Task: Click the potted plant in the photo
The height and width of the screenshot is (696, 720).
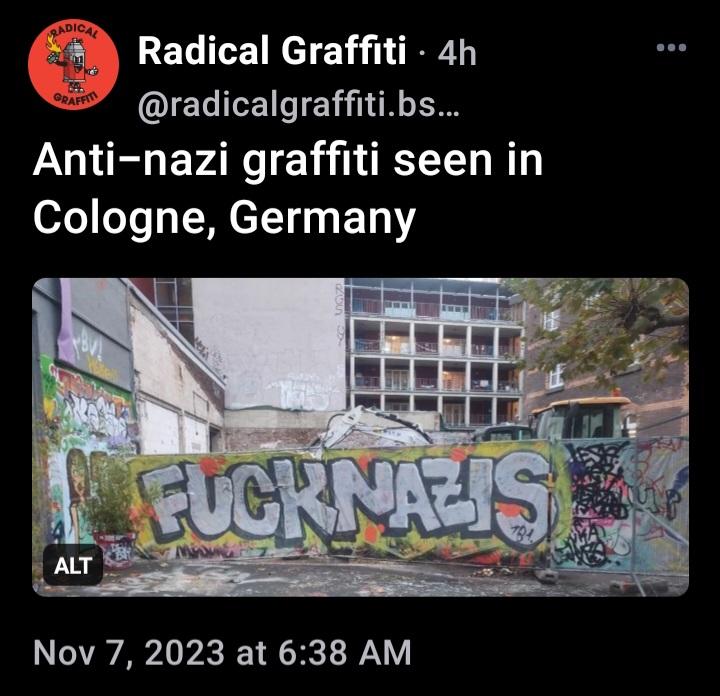Action: 109,510
